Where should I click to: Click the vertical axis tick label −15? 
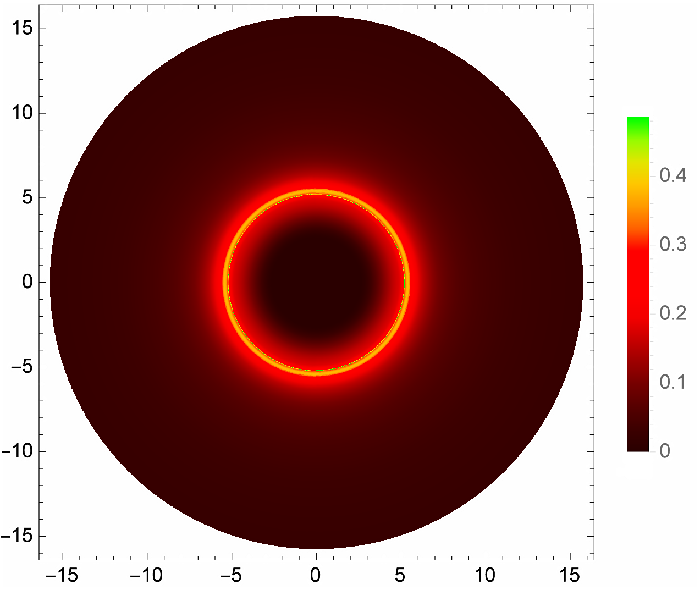pyautogui.click(x=16, y=537)
